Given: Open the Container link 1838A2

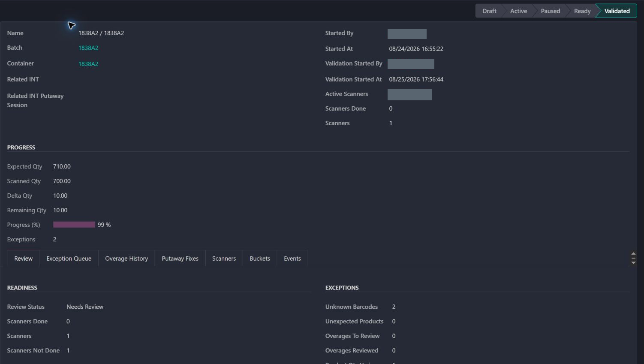Looking at the screenshot, I should point(88,64).
